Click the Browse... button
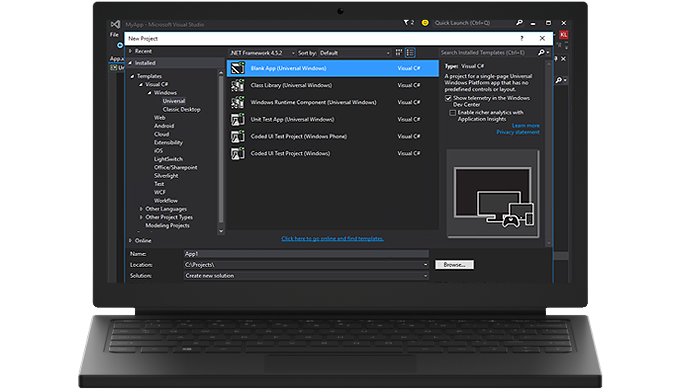 coord(454,265)
